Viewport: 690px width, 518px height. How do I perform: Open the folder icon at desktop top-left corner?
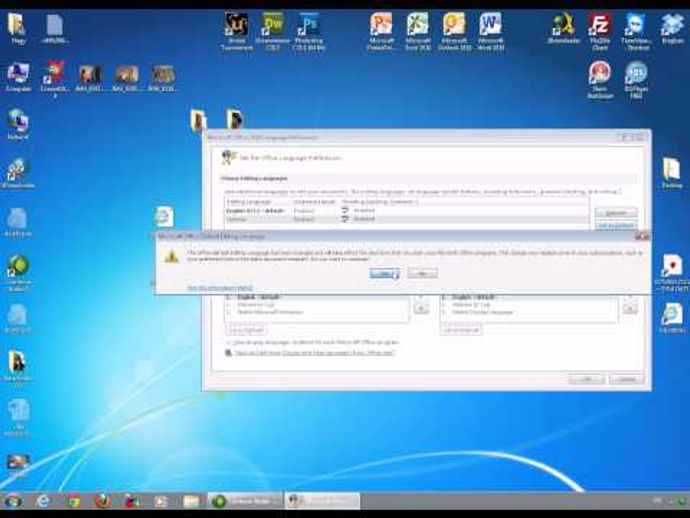click(17, 29)
